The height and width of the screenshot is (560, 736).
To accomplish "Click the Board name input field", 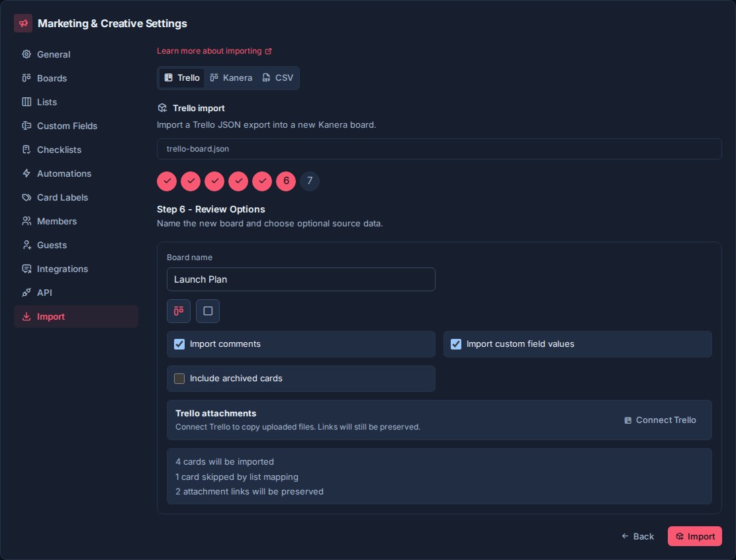I will (x=301, y=279).
